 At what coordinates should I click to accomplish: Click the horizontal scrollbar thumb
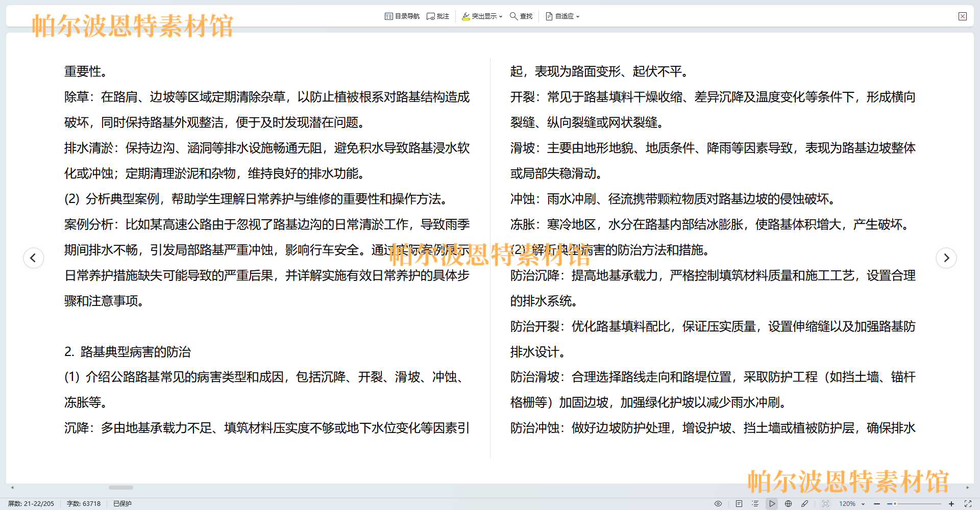click(121, 488)
